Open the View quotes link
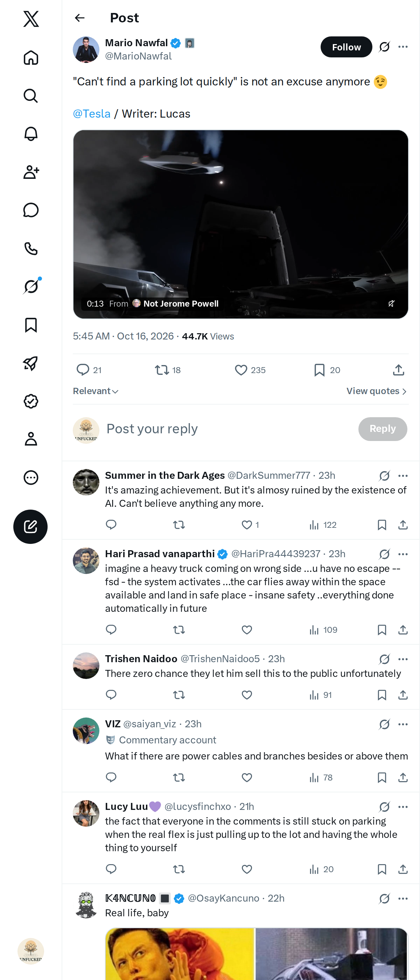This screenshot has height=980, width=420. (x=377, y=391)
